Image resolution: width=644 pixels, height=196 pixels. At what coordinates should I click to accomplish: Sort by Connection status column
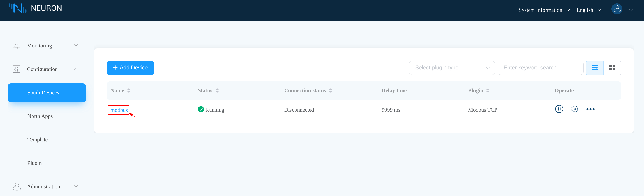[x=331, y=91]
